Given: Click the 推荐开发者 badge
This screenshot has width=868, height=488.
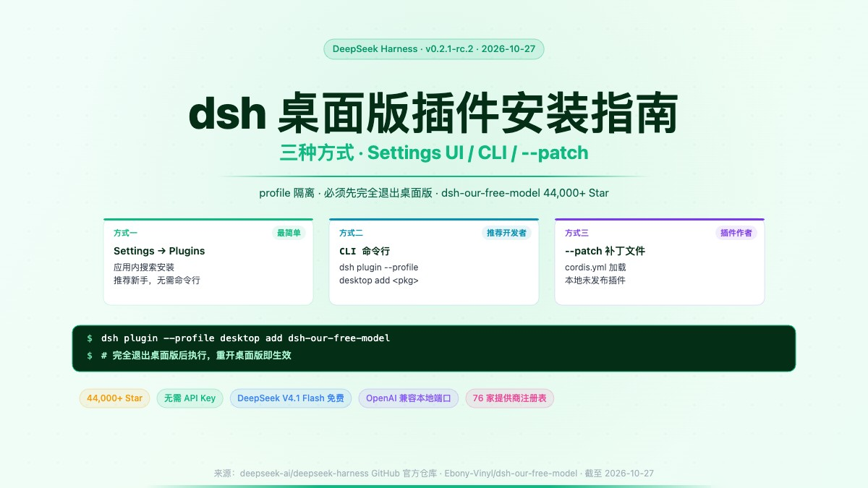Looking at the screenshot, I should point(506,233).
